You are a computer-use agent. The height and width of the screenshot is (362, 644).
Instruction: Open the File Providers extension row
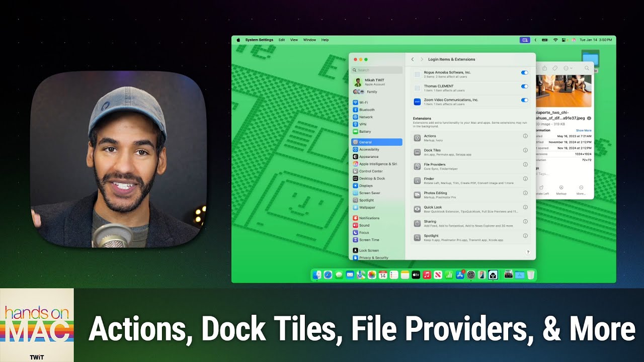point(470,166)
